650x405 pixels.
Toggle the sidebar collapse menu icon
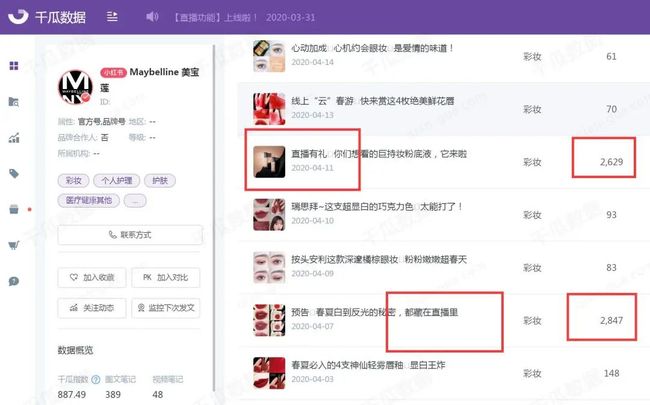112,17
